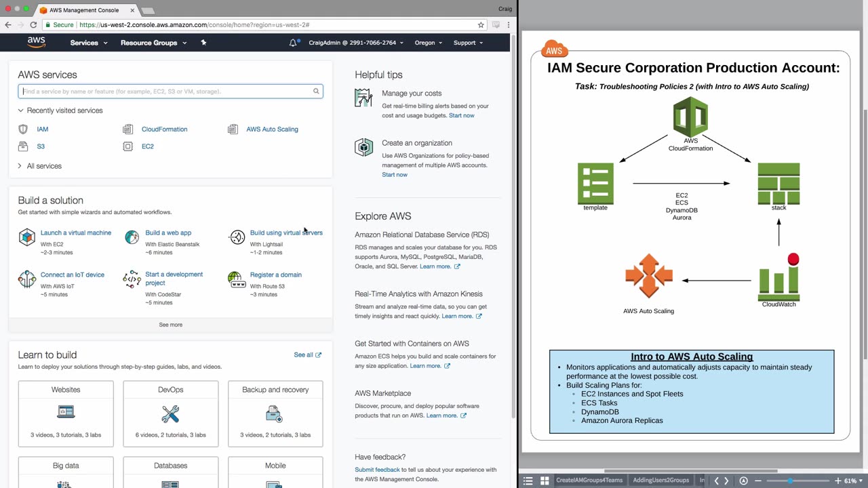This screenshot has height=488, width=868.
Task: Expand the All services section
Action: pos(40,166)
